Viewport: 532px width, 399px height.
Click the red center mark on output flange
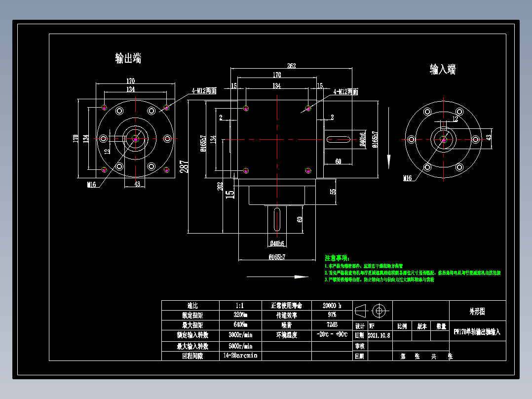(136, 140)
